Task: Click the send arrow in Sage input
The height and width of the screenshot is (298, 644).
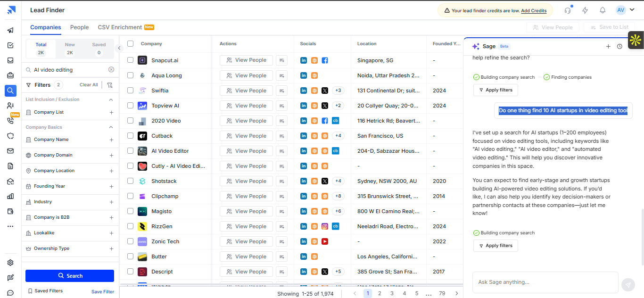Action: pyautogui.click(x=627, y=284)
